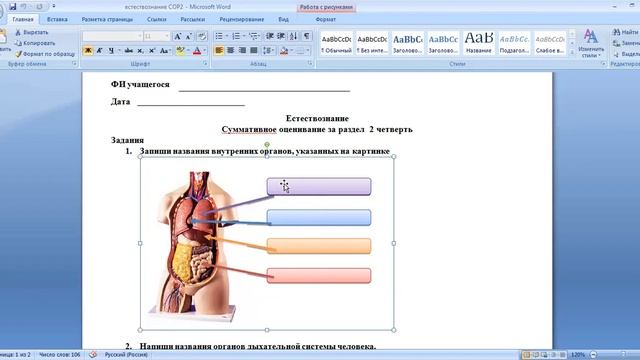Toggle Show paragraph marks (¶)
Viewport: 640px width, 360px height.
coord(307,36)
